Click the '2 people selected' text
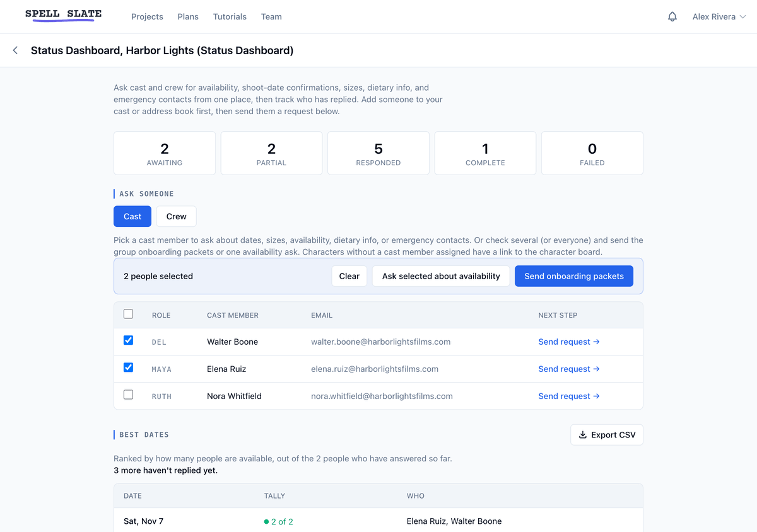Screen dimensions: 757x532 point(158,276)
